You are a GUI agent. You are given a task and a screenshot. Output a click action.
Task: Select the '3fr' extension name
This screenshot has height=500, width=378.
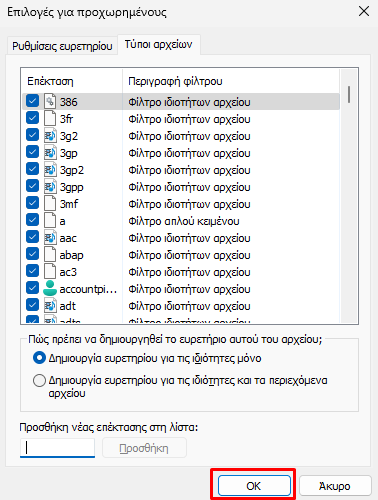66,119
